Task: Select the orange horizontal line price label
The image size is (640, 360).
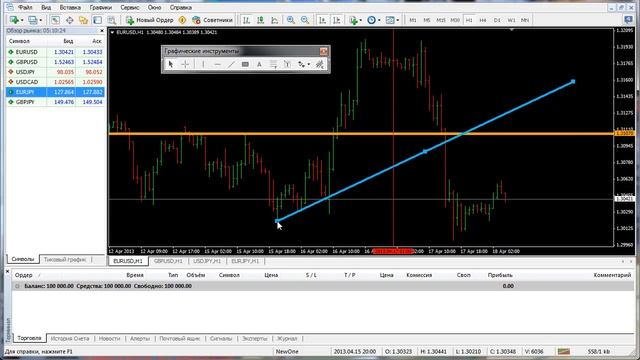Action: tap(624, 133)
